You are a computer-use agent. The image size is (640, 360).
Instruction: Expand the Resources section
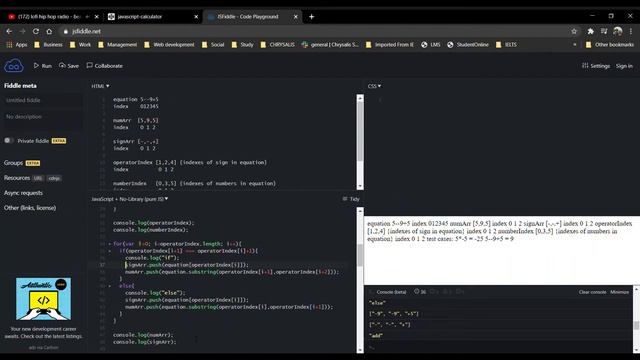pyautogui.click(x=17, y=178)
